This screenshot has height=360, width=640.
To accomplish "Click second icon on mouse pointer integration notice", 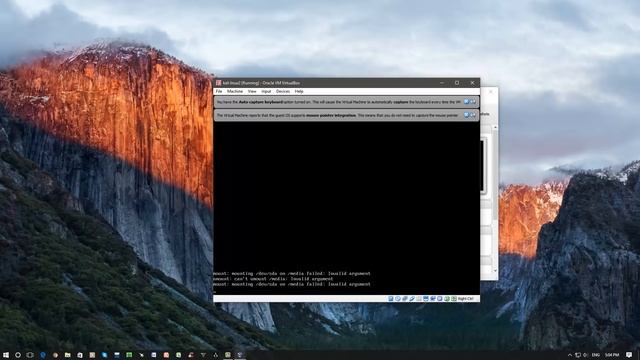I will click(x=473, y=115).
